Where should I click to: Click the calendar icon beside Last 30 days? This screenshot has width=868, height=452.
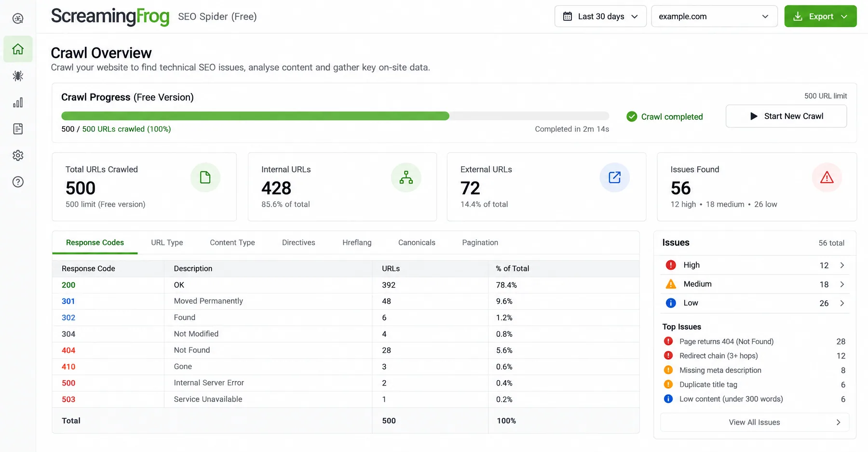(568, 16)
